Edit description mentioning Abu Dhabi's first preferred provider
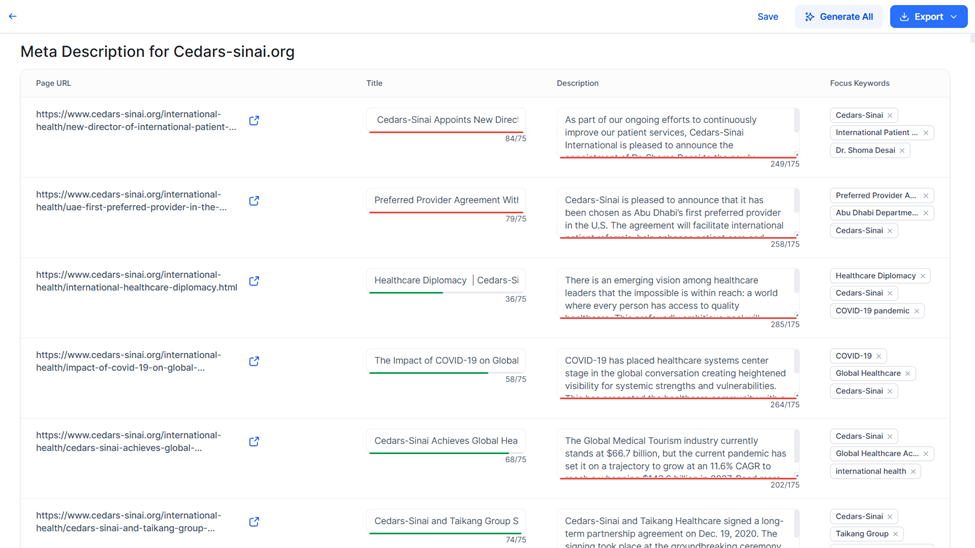The width and height of the screenshot is (975, 548). point(678,213)
